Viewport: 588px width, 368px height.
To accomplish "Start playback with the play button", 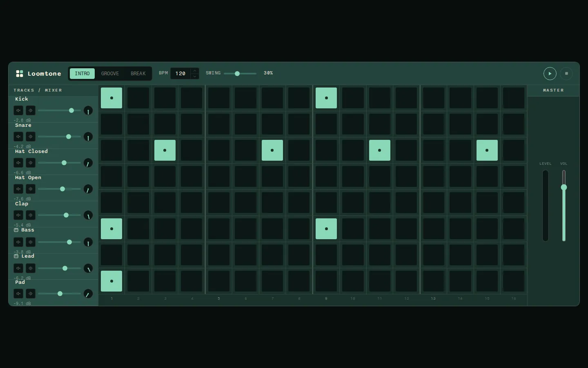I will (550, 74).
